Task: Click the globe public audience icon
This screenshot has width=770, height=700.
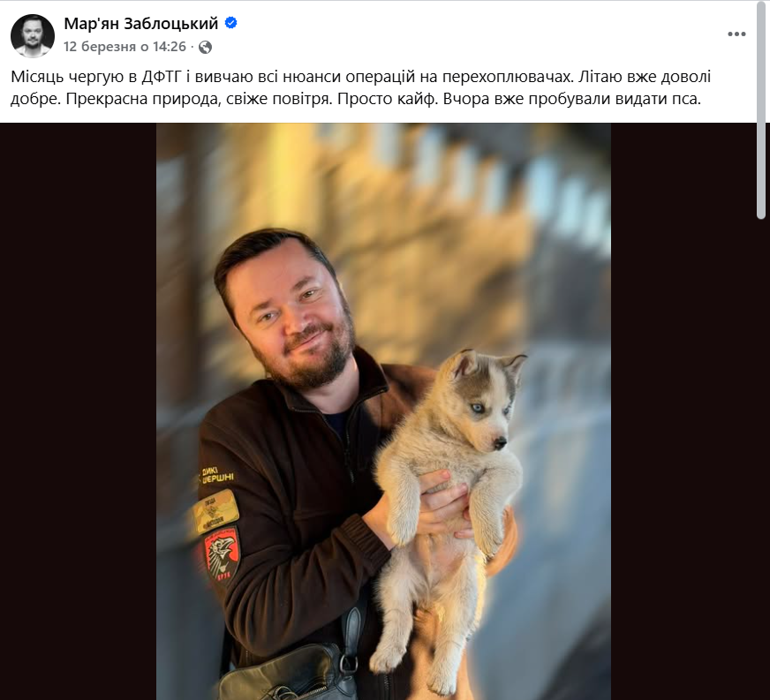Action: 205,47
